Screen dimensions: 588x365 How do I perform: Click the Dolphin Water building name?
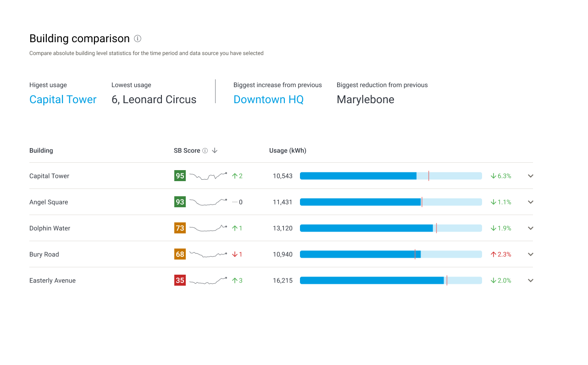[x=50, y=228]
